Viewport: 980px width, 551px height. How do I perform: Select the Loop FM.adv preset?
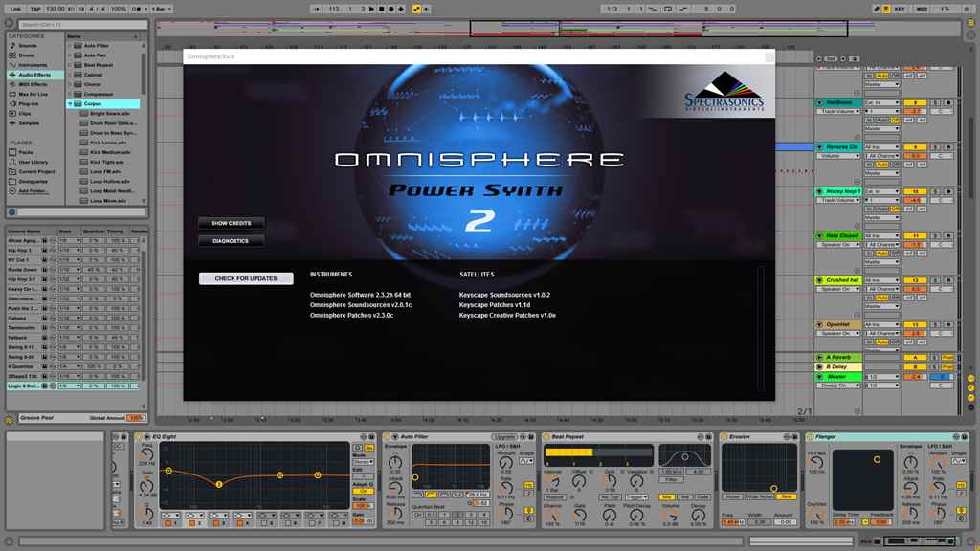(105, 172)
